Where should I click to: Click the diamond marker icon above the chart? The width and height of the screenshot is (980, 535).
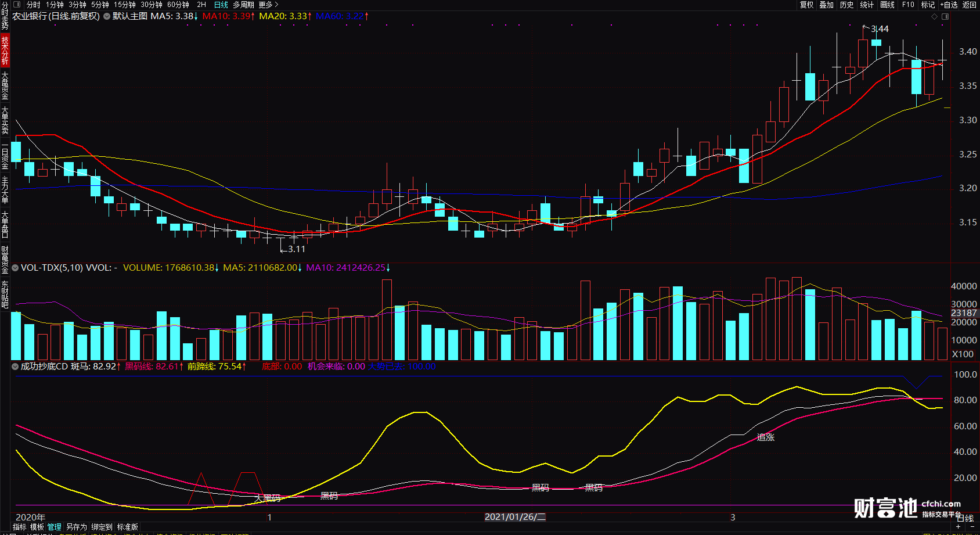pyautogui.click(x=934, y=17)
